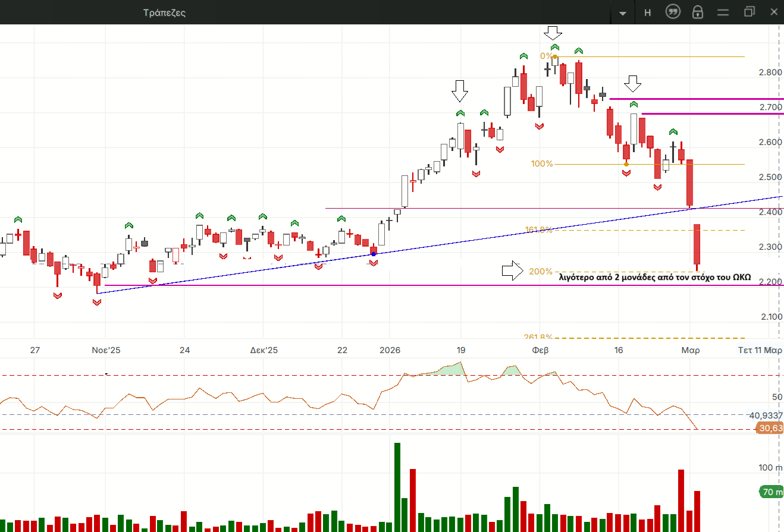Screen dimensions: 784x532
Task: Select the text note about the ΩΚΩ target
Action: click(x=655, y=276)
